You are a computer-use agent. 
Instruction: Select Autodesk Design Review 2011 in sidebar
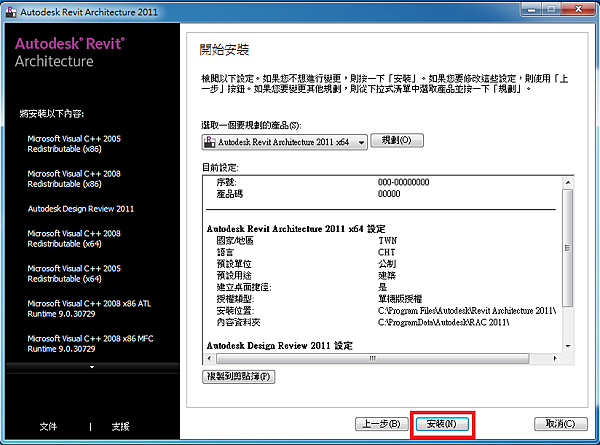[x=81, y=209]
